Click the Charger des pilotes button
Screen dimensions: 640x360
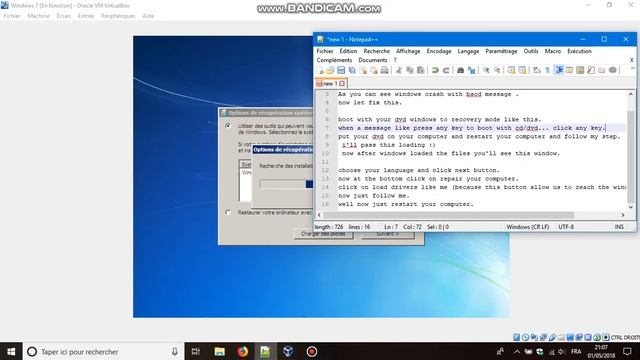323,234
